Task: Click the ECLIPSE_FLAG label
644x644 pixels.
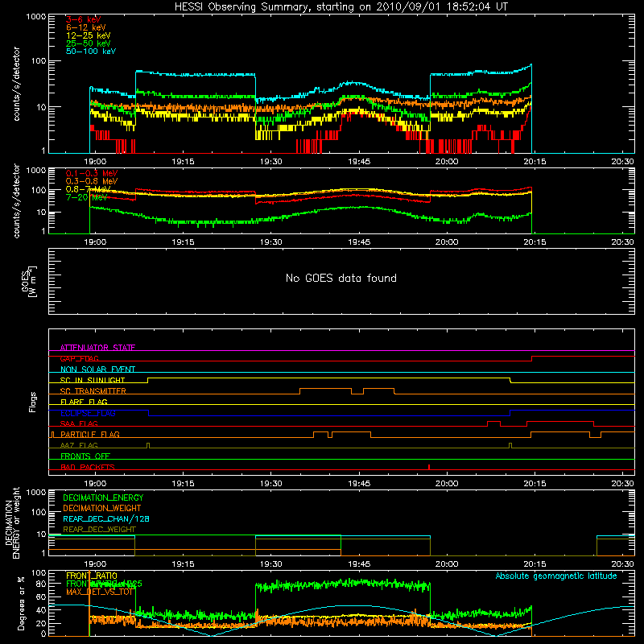Action: (88, 413)
